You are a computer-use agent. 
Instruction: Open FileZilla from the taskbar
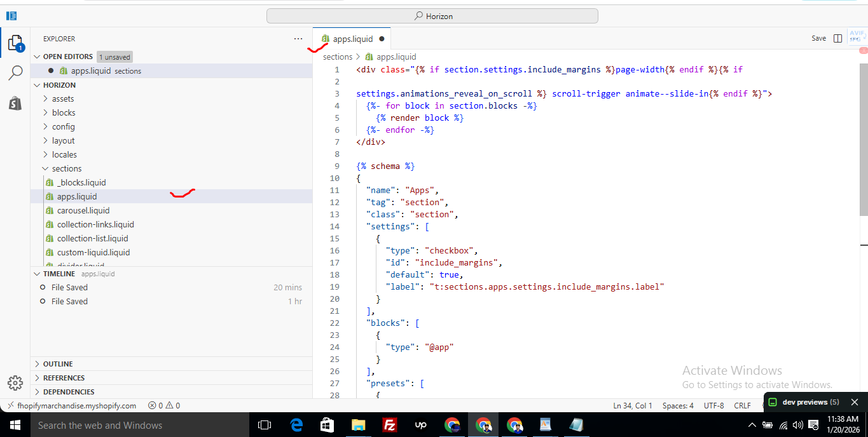(x=390, y=425)
